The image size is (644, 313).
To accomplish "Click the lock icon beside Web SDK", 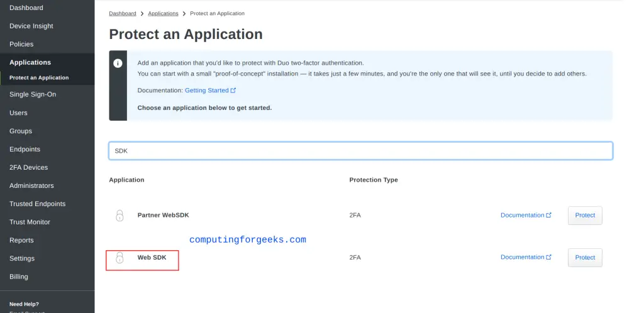I will pyautogui.click(x=119, y=258).
